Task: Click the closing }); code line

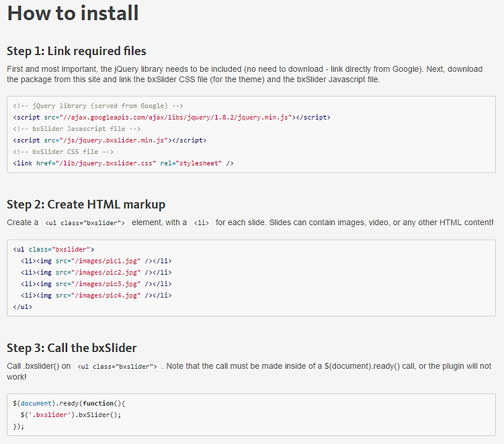Action: 19,427
